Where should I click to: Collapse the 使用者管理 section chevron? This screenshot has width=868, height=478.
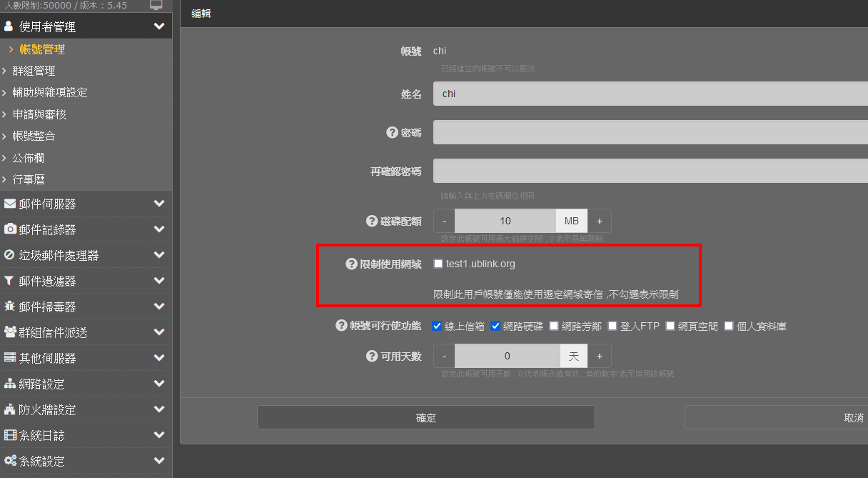click(159, 26)
